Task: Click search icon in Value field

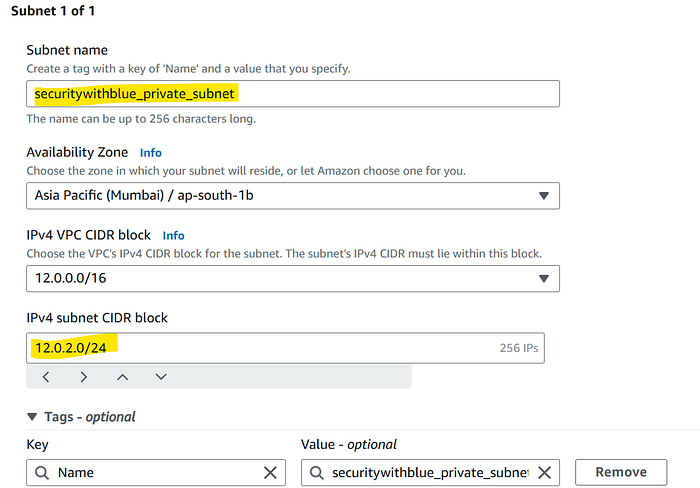Action: coord(317,472)
